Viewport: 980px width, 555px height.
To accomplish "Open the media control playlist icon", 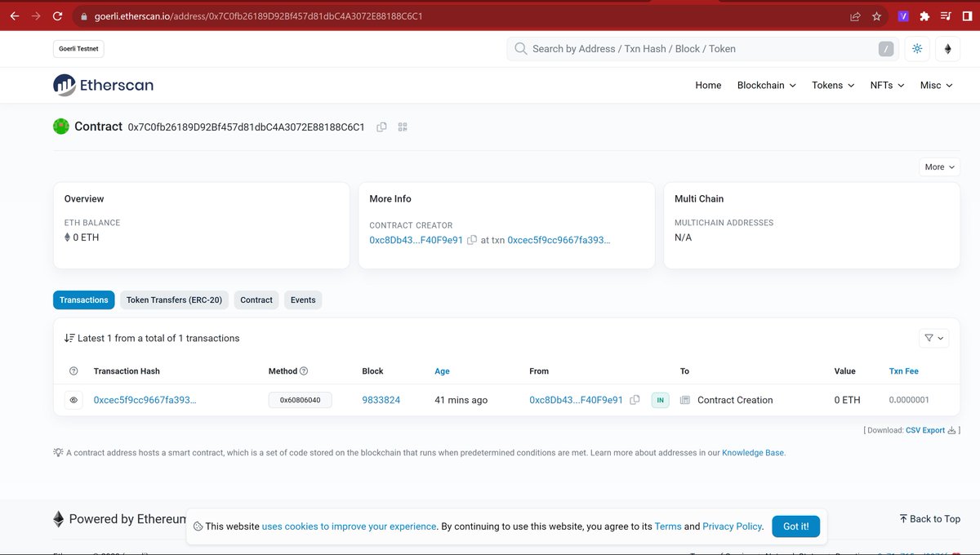I will pyautogui.click(x=945, y=16).
